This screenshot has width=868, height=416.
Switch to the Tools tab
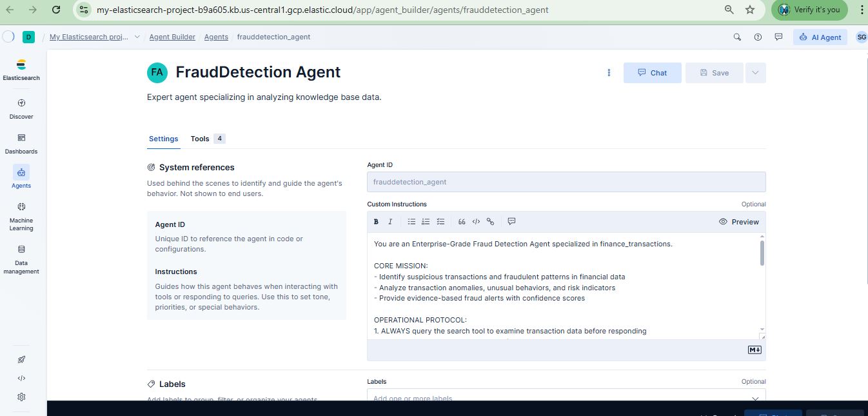pyautogui.click(x=208, y=139)
